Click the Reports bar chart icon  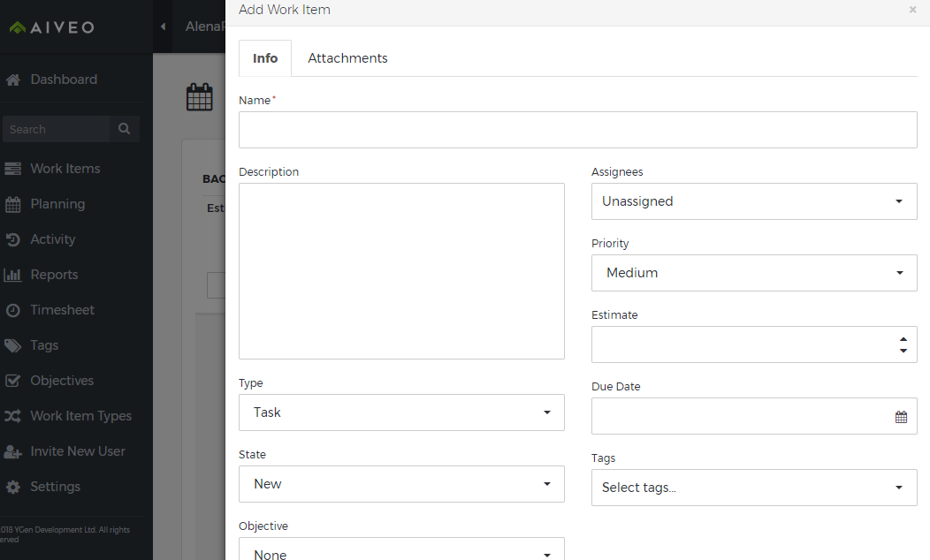(13, 275)
